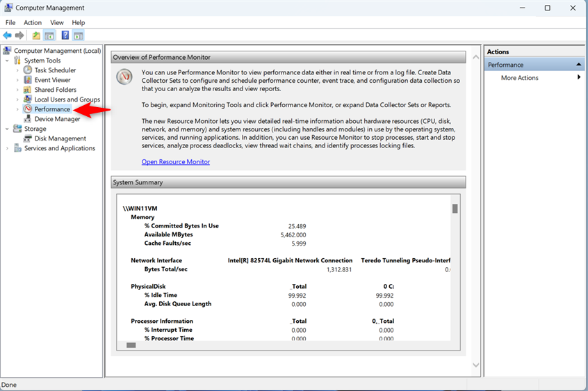Click the Disk Management icon
Screen dimensions: 588x391
click(27, 138)
